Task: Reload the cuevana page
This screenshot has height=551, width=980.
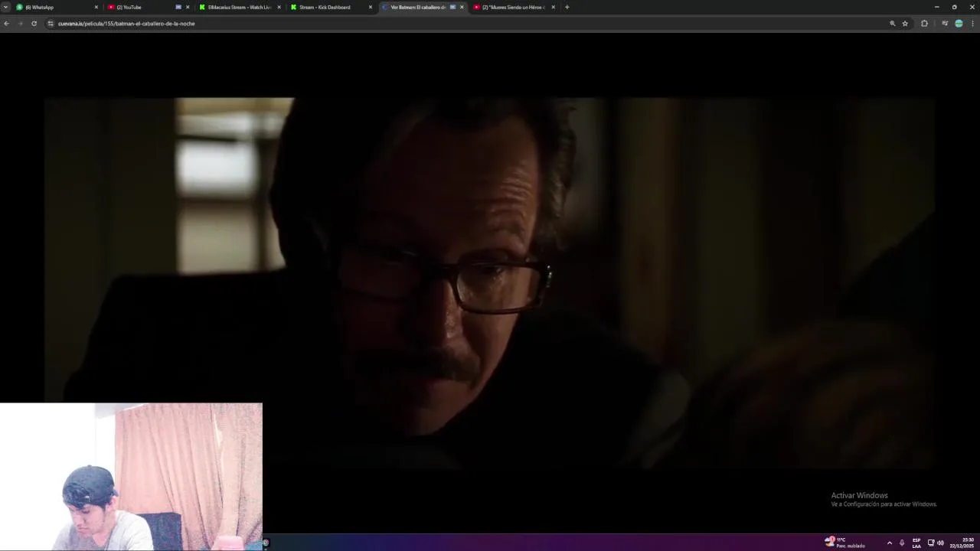Action: point(34,24)
